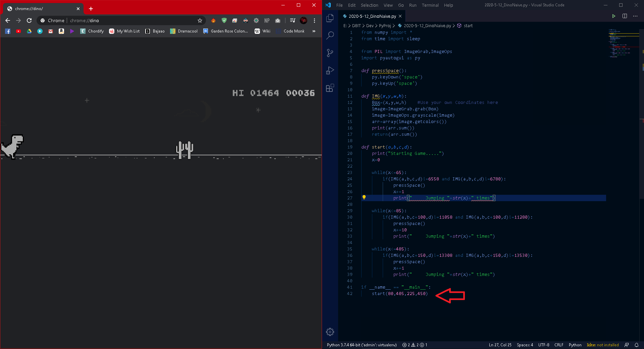Click the editor minimap
This screenshot has width=644, height=349.
point(624,44)
